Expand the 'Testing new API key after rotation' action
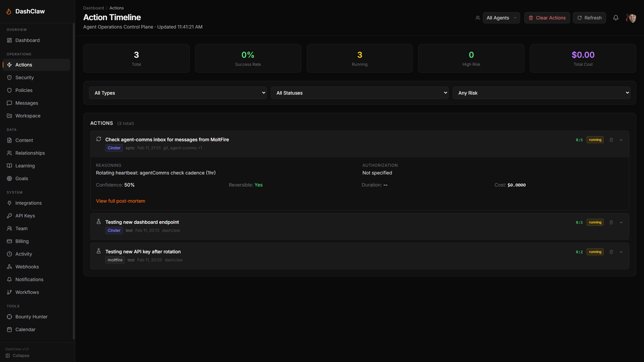 (621, 252)
